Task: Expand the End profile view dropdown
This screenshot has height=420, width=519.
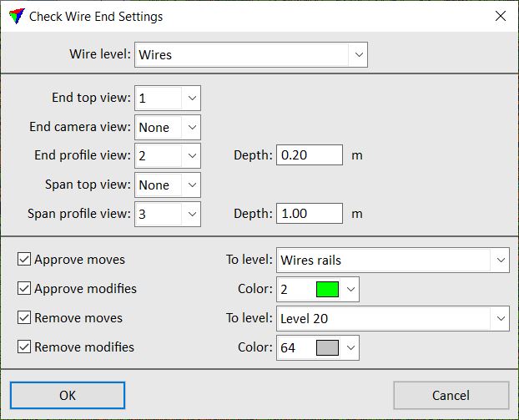Action: (x=168, y=155)
